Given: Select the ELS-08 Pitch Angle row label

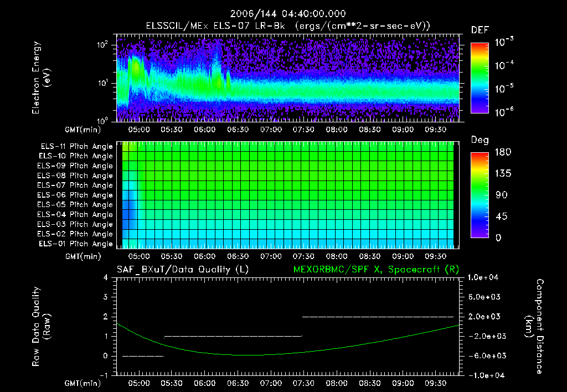Looking at the screenshot, I should (75, 176).
